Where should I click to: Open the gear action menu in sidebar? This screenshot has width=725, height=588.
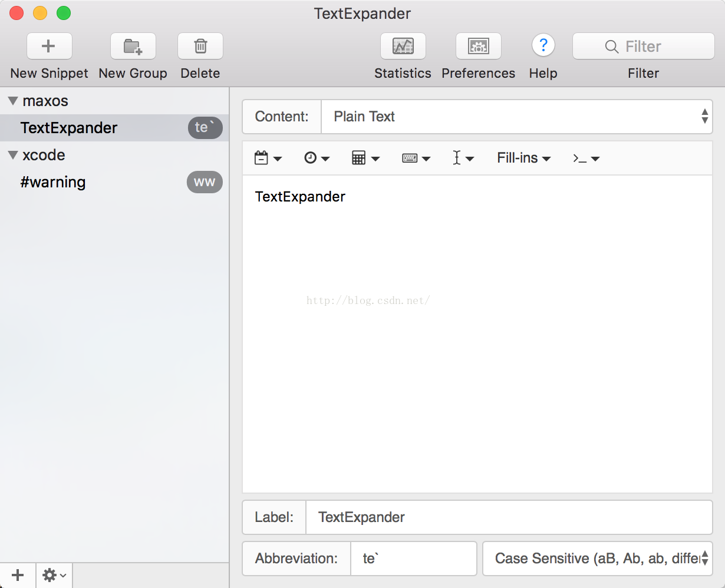(x=54, y=575)
